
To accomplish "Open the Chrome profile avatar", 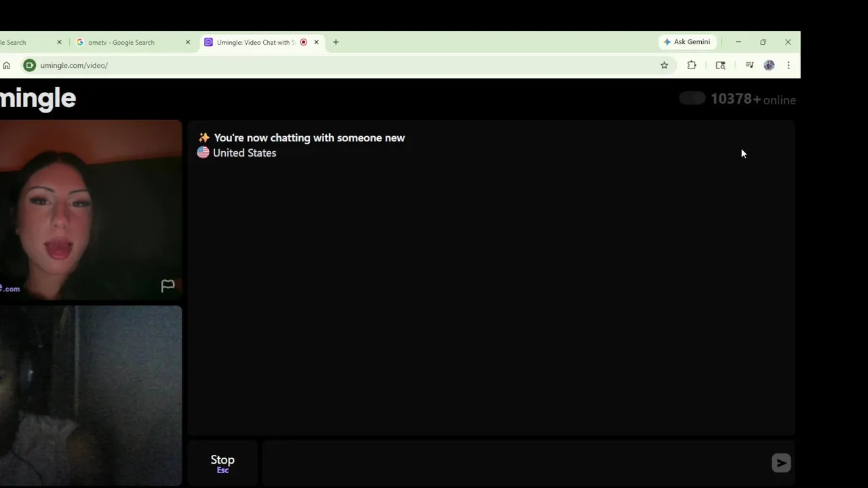I will (769, 65).
